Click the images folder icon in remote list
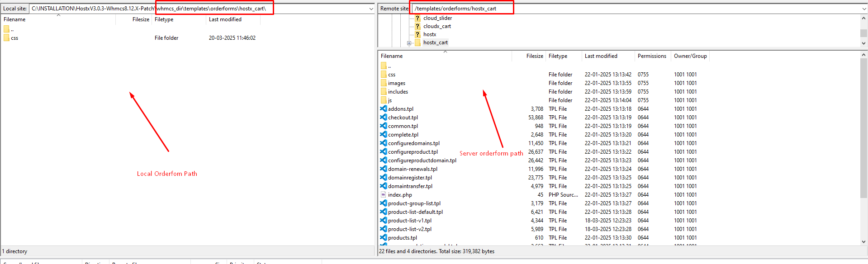This screenshot has height=264, width=868. pos(384,83)
